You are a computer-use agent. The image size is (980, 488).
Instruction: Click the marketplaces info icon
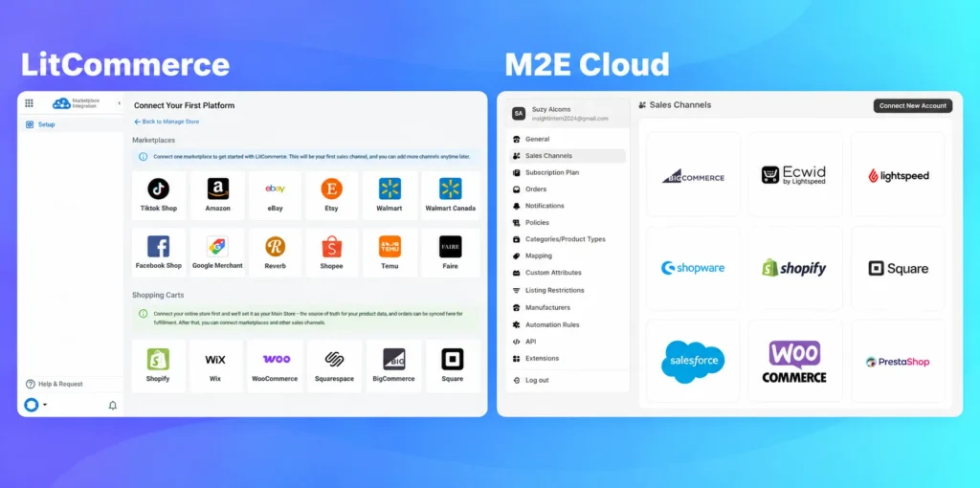(x=144, y=156)
